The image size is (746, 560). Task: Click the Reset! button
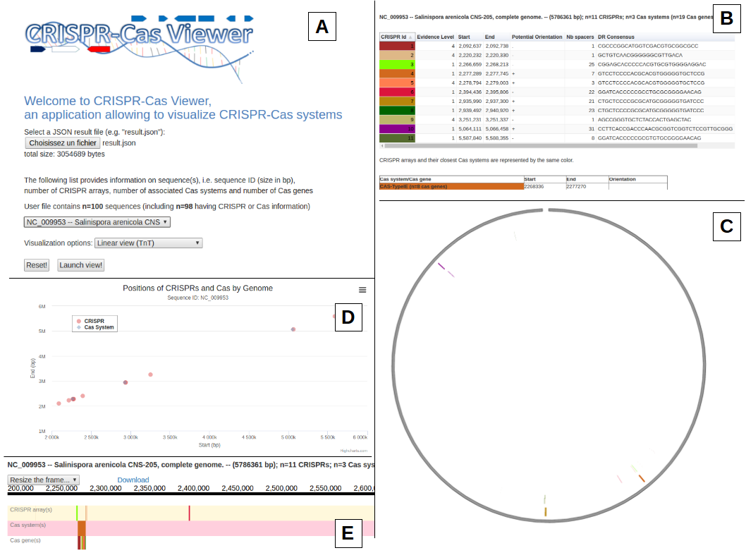(36, 266)
